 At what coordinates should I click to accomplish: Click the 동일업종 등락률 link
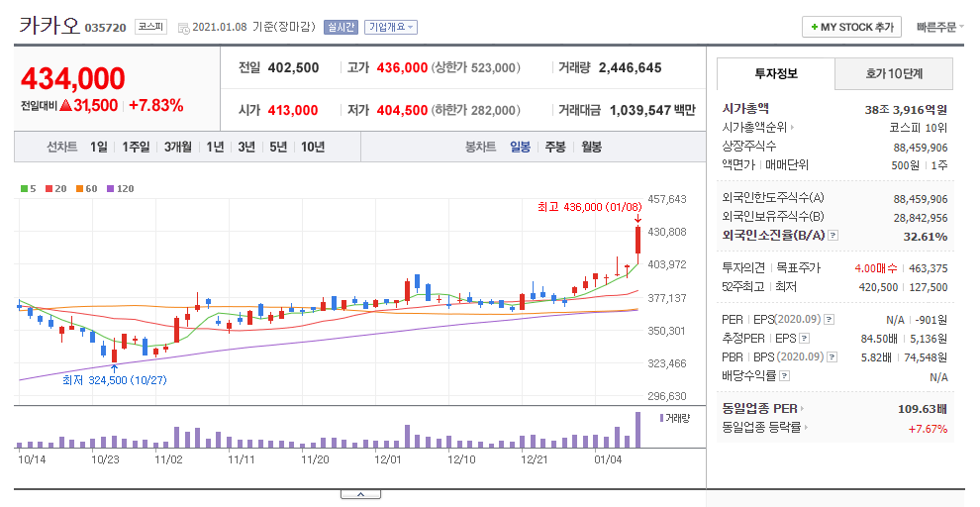coord(761,428)
